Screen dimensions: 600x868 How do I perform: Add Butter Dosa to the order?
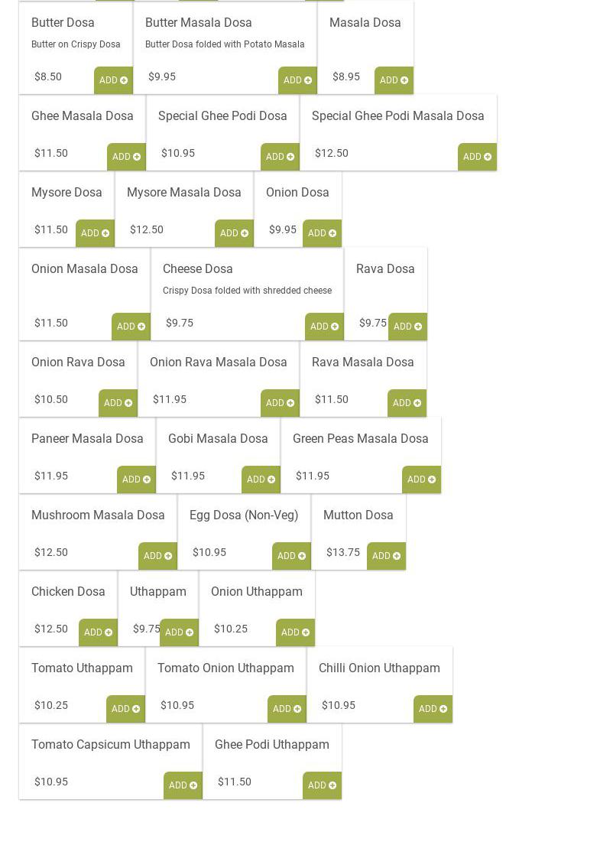[113, 80]
